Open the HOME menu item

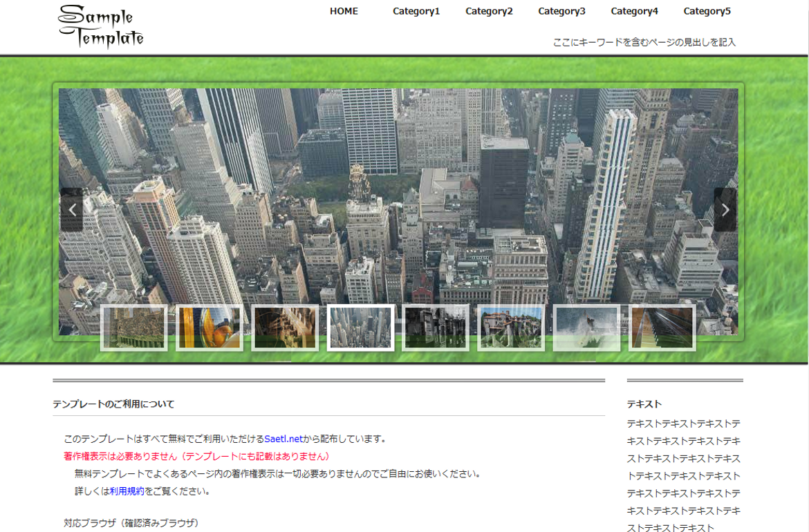tap(344, 11)
